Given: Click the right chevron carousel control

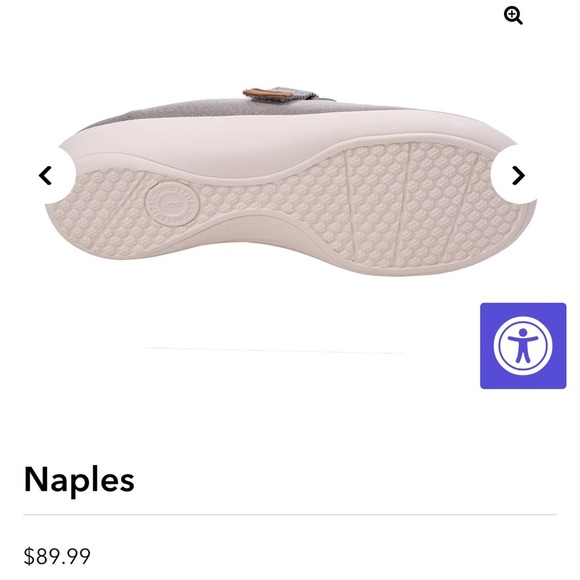Looking at the screenshot, I should pyautogui.click(x=518, y=175).
